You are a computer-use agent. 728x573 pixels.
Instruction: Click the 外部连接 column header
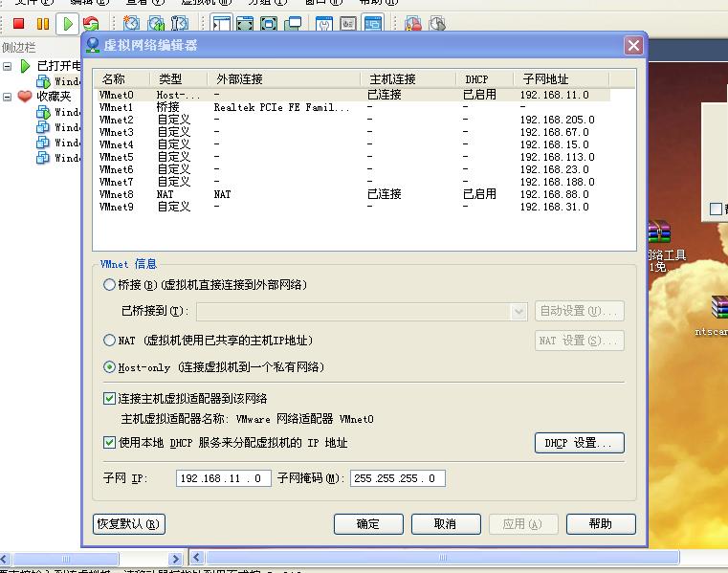coord(284,79)
